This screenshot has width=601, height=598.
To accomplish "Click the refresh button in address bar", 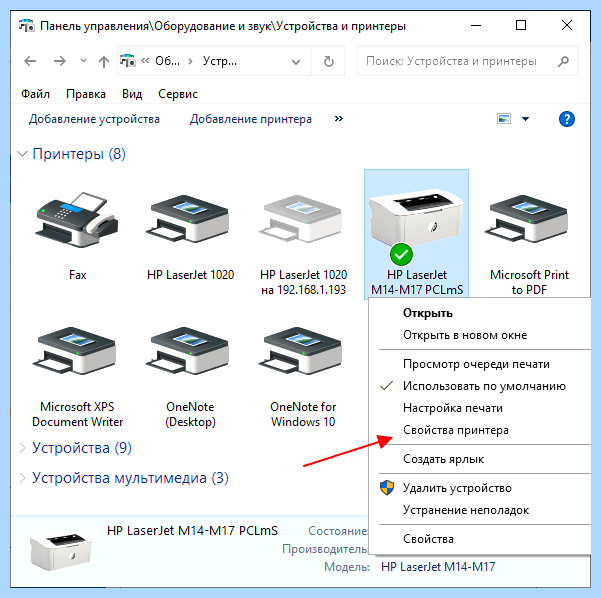I will 328,61.
